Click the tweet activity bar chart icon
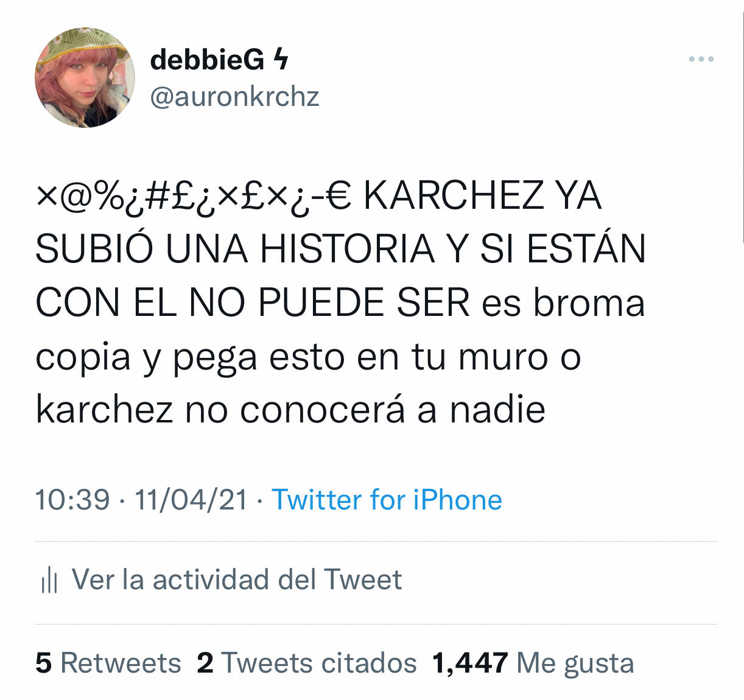 click(x=49, y=581)
